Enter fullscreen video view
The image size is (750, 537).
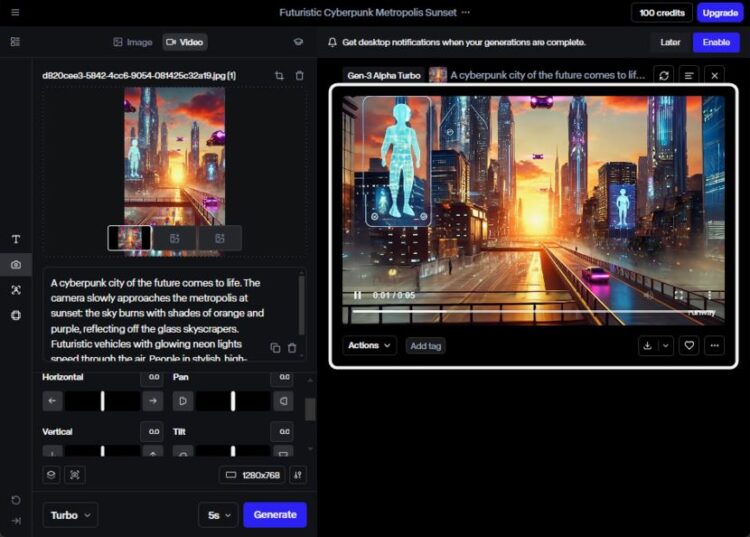(x=679, y=295)
